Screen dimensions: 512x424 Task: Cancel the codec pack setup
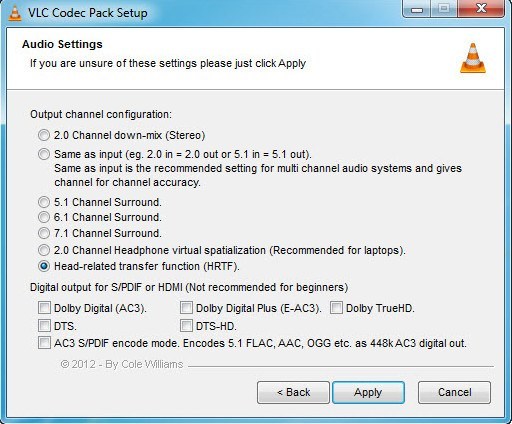454,392
